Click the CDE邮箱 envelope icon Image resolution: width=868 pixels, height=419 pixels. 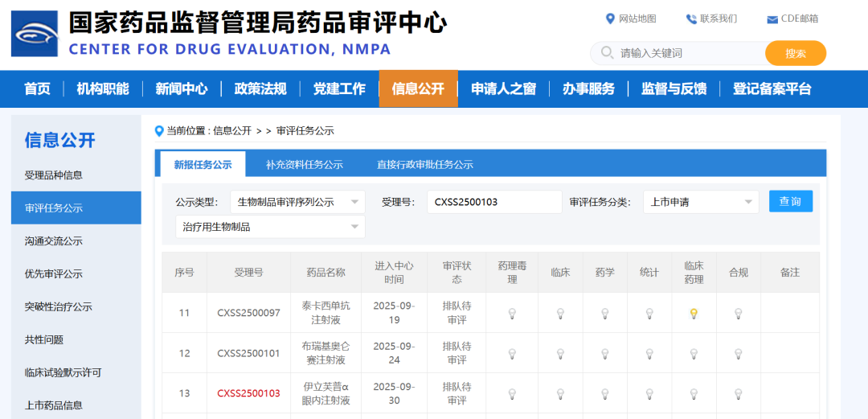[x=772, y=20]
